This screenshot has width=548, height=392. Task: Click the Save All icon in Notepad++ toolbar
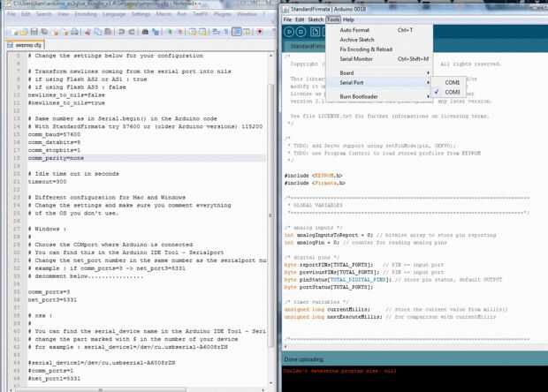44,32
